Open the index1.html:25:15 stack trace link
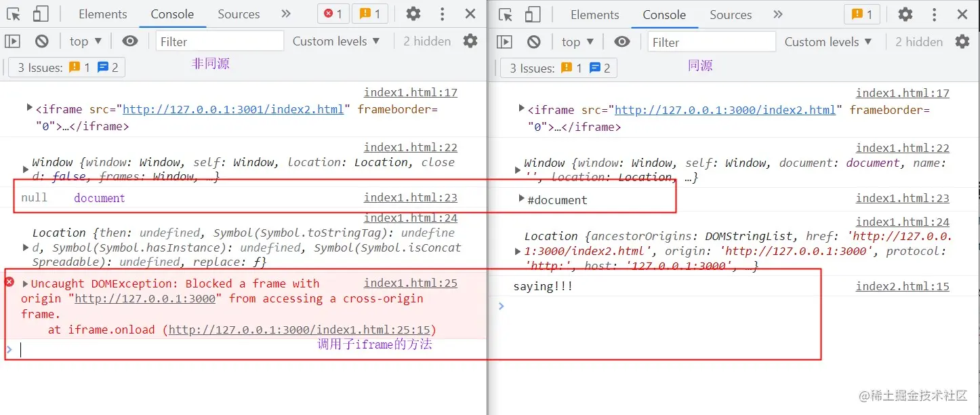This screenshot has width=980, height=415. pos(300,330)
